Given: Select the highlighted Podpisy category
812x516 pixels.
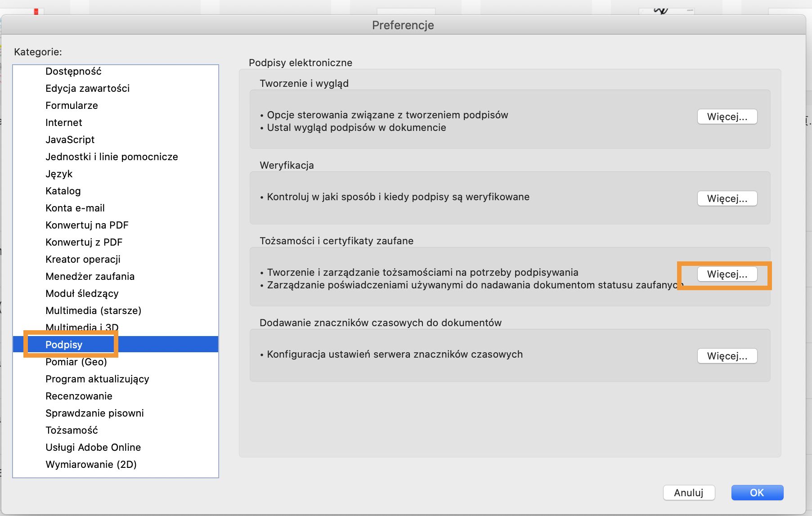Looking at the screenshot, I should coord(64,345).
